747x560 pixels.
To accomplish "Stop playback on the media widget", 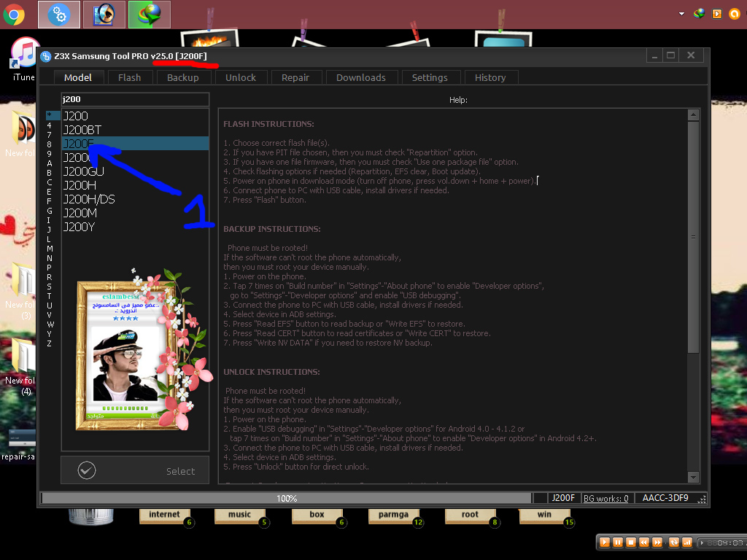I will (631, 542).
